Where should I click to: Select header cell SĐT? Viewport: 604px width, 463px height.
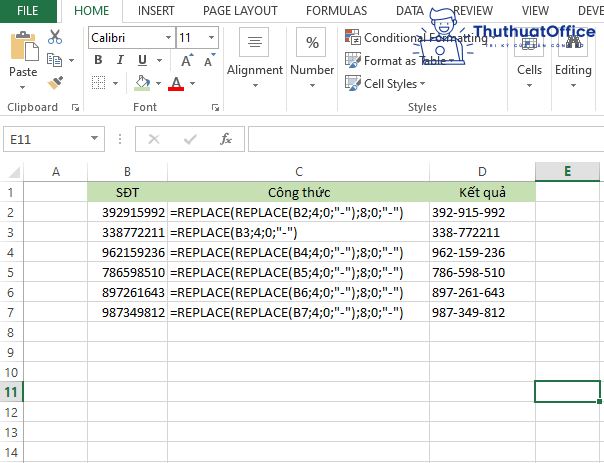tap(128, 192)
